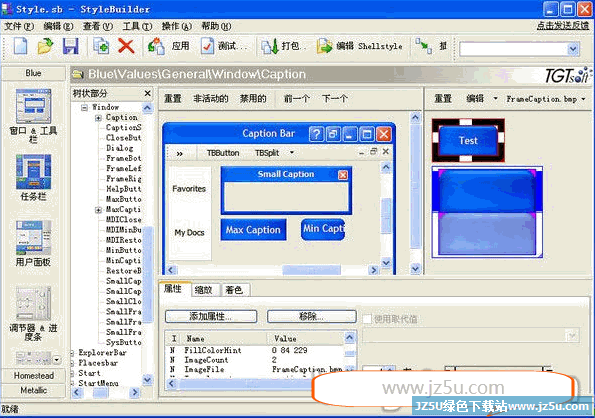Select the CloseBut tree item
595x418 pixels.
(123, 138)
